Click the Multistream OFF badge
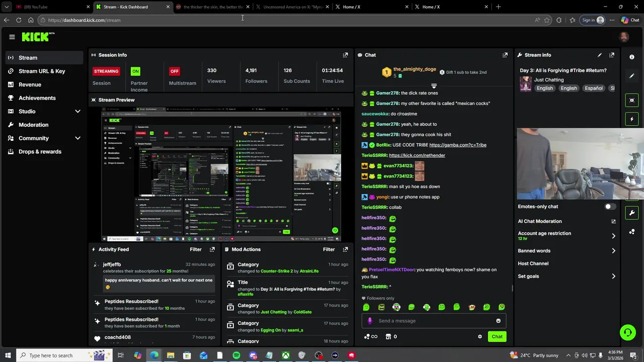The image size is (644, 362). (175, 71)
